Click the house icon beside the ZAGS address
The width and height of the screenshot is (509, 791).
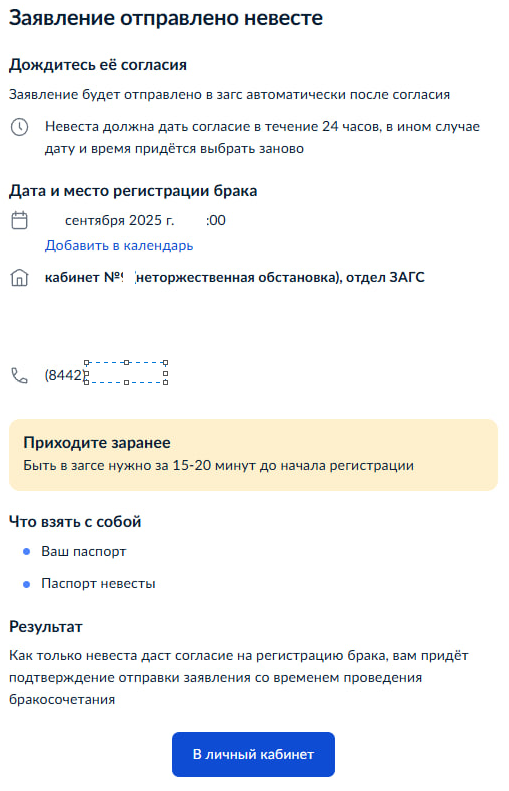pyautogui.click(x=20, y=278)
